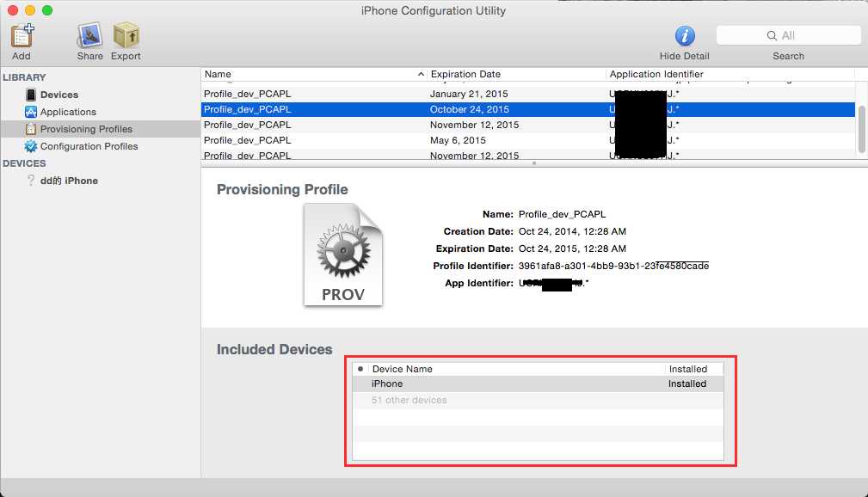Select the profile expiring October 24, 2015
868x497 pixels.
coord(528,109)
